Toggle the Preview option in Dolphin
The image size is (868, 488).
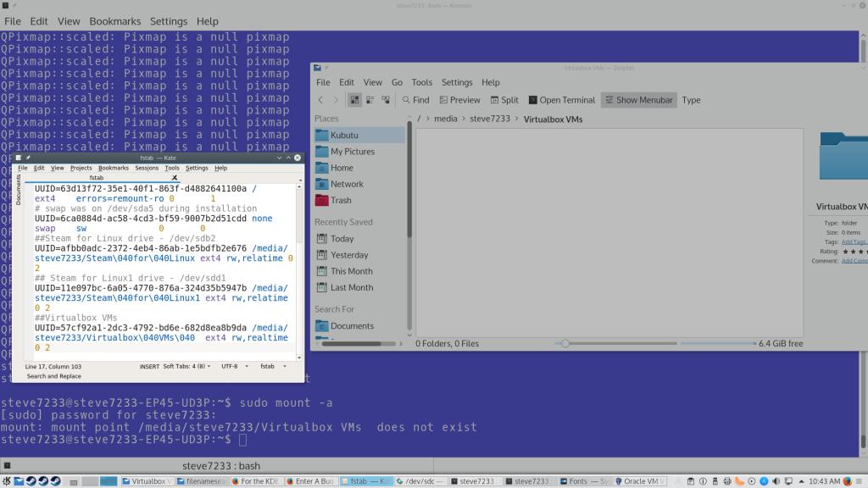click(458, 100)
